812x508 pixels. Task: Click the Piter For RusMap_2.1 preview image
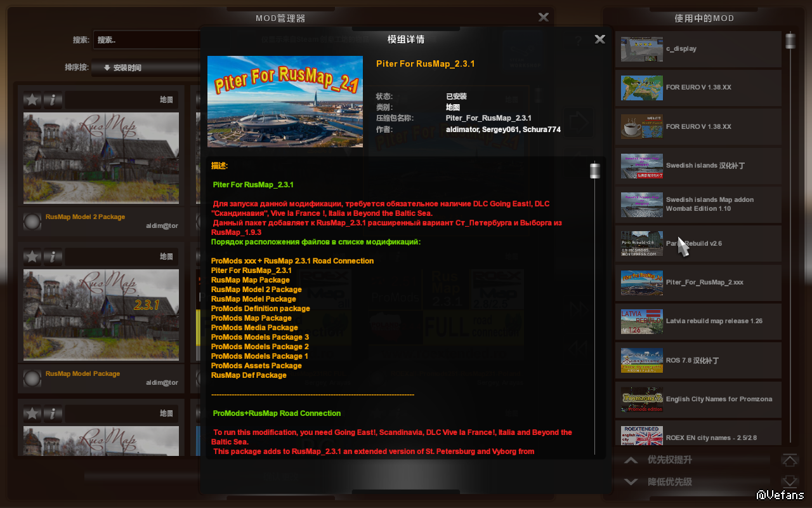285,102
